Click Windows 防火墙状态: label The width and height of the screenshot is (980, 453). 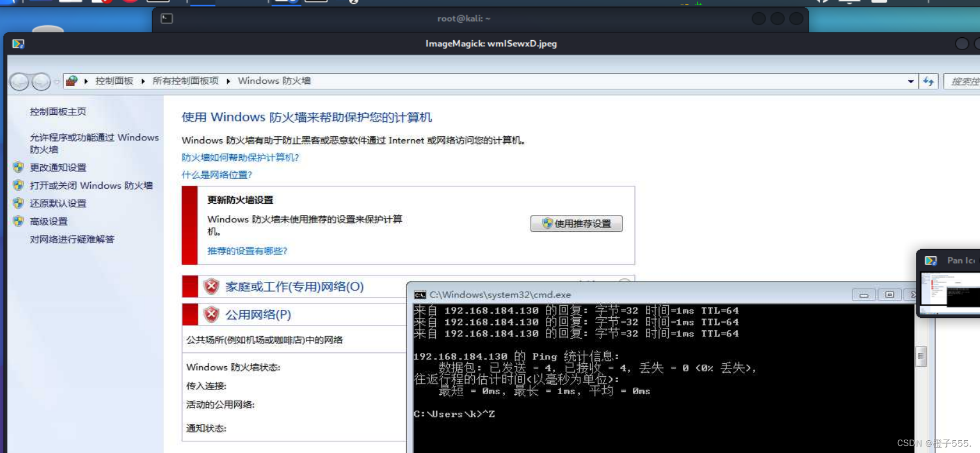233,367
